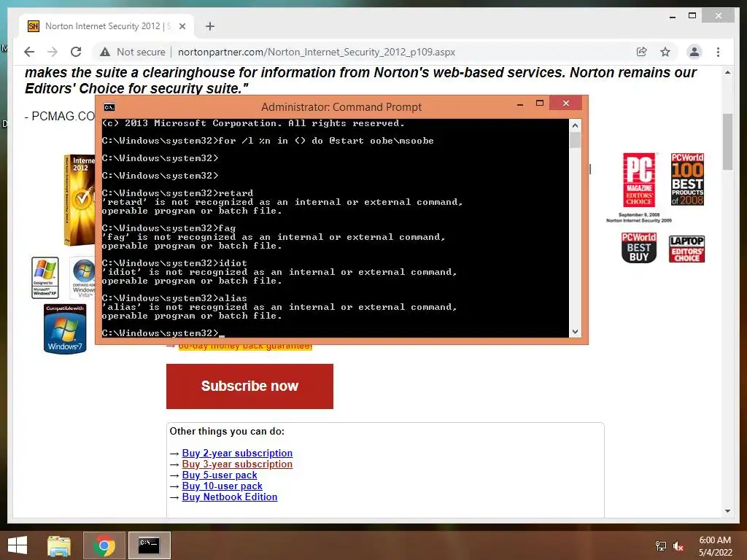The image size is (747, 560).
Task: Click the Norton 2012 product box image
Action: (80, 200)
